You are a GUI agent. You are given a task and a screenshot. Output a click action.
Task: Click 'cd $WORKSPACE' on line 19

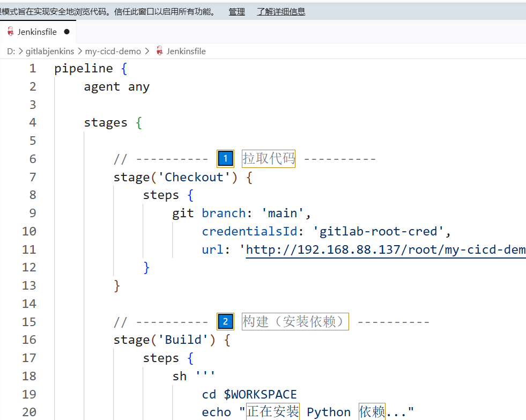pyautogui.click(x=249, y=394)
